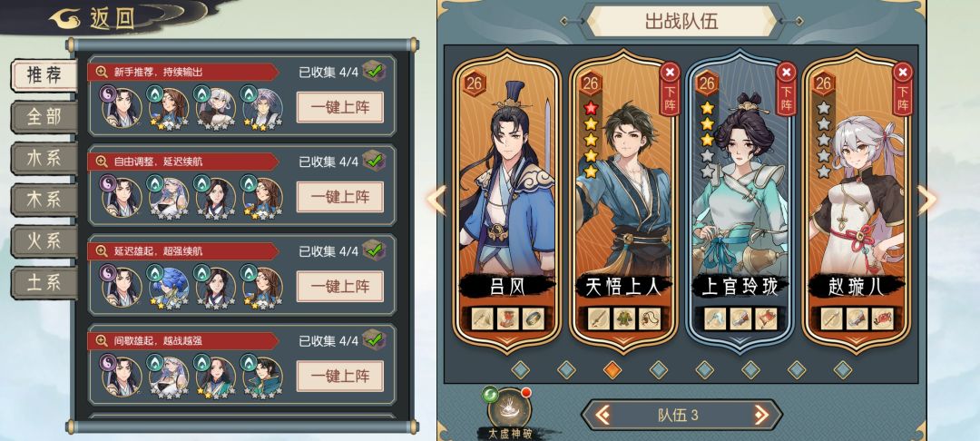Image resolution: width=980 pixels, height=441 pixels.
Task: Click the magnifier icon beside 新手推荐，持续输出
Action: pyautogui.click(x=102, y=72)
